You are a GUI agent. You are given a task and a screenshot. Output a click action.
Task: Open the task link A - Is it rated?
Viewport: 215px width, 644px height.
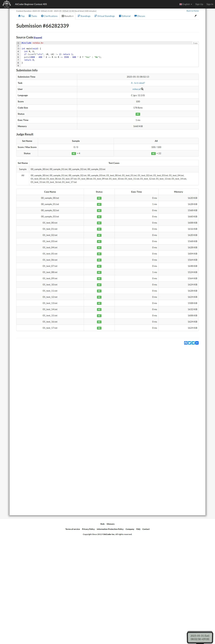pyautogui.click(x=138, y=83)
